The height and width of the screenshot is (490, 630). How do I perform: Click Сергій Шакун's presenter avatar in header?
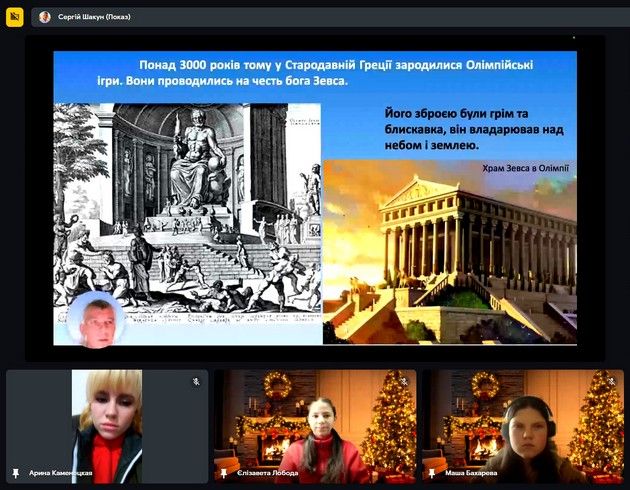point(45,17)
